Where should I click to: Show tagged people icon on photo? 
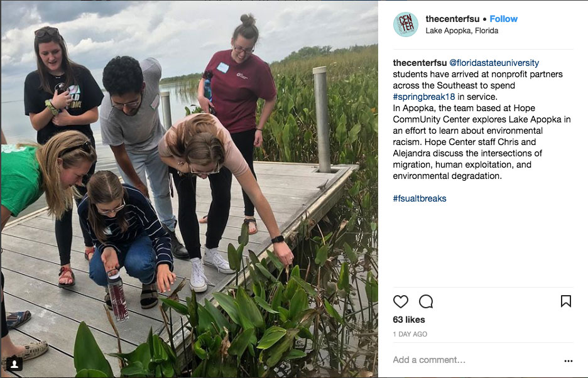[x=14, y=364]
